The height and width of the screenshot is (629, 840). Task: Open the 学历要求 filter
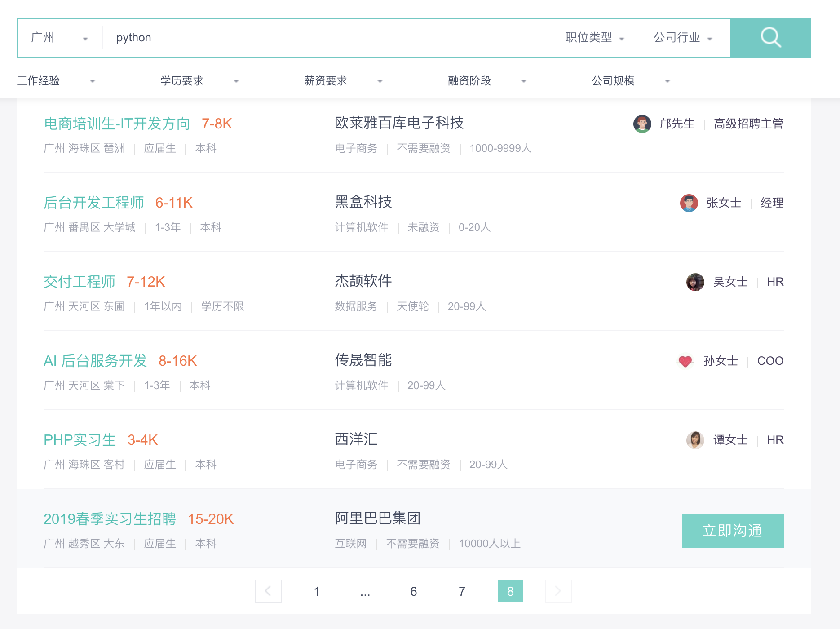200,81
